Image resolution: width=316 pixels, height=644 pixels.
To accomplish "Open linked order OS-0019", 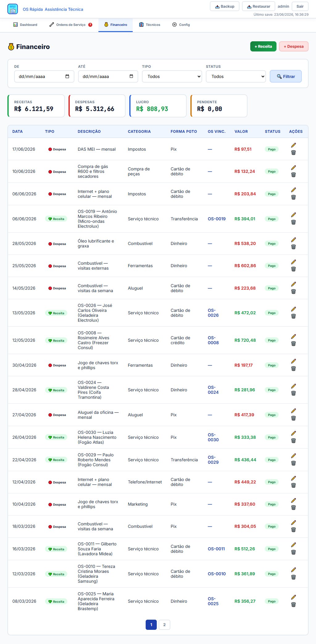I will 217,219.
